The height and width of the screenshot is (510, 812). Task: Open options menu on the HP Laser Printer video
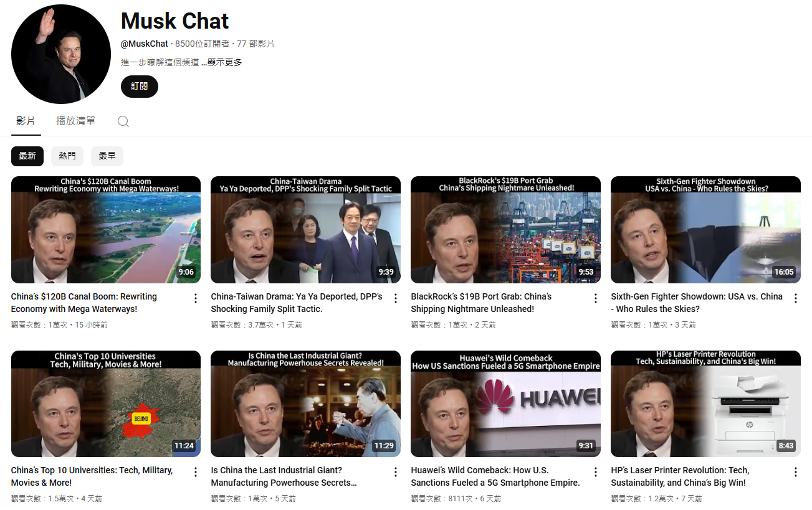pyautogui.click(x=795, y=472)
